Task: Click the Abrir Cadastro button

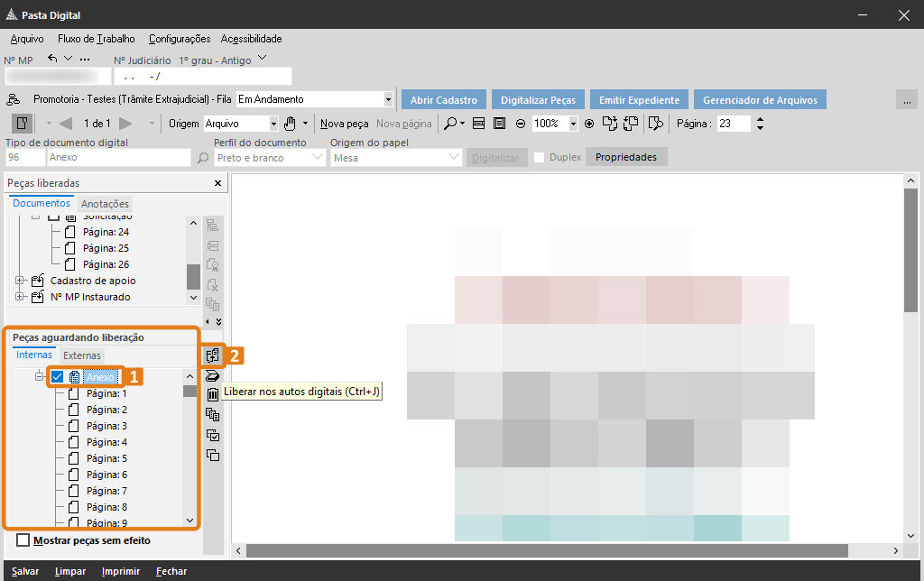Action: click(x=444, y=99)
